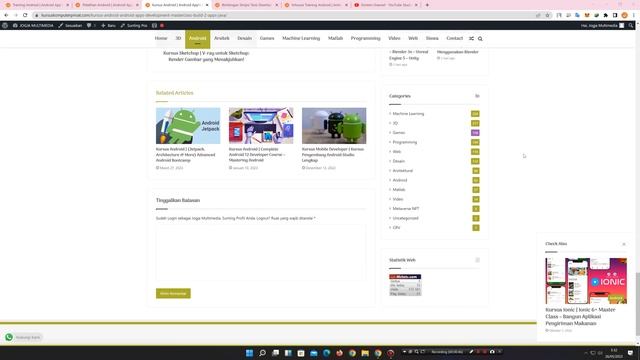
Task: Show hidden system tray icons
Action: tap(586, 353)
